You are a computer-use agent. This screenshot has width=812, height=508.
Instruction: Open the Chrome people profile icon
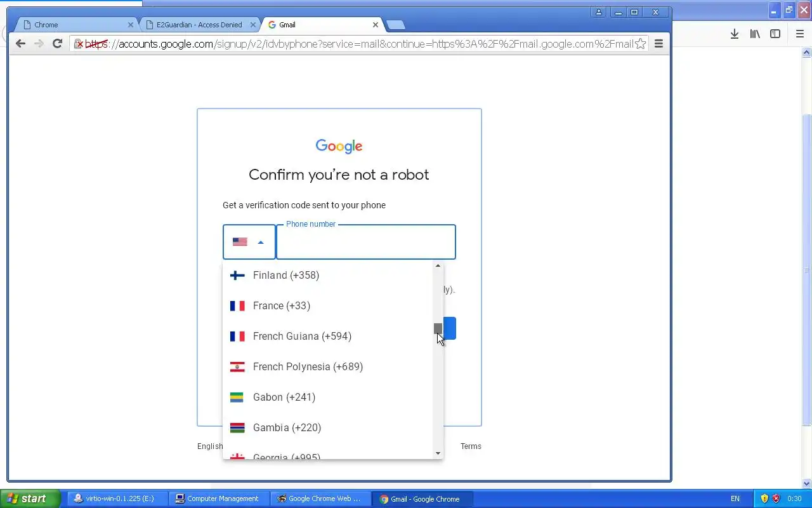click(x=598, y=12)
